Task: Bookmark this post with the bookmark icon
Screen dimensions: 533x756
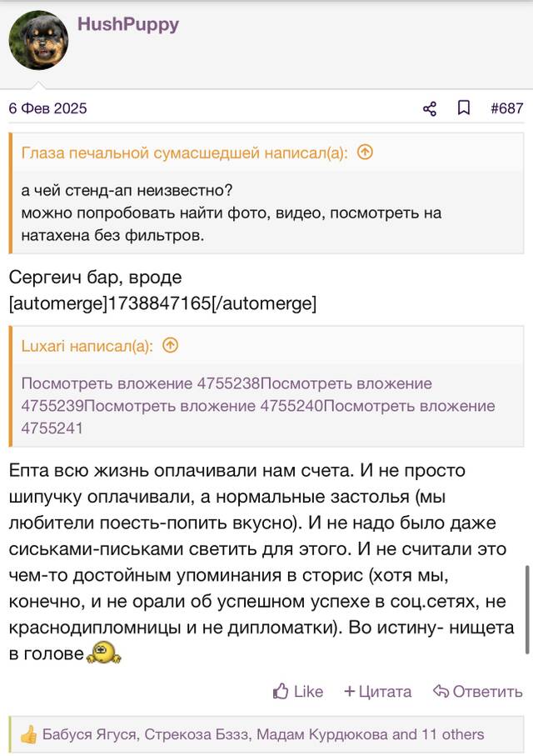Action: [464, 108]
